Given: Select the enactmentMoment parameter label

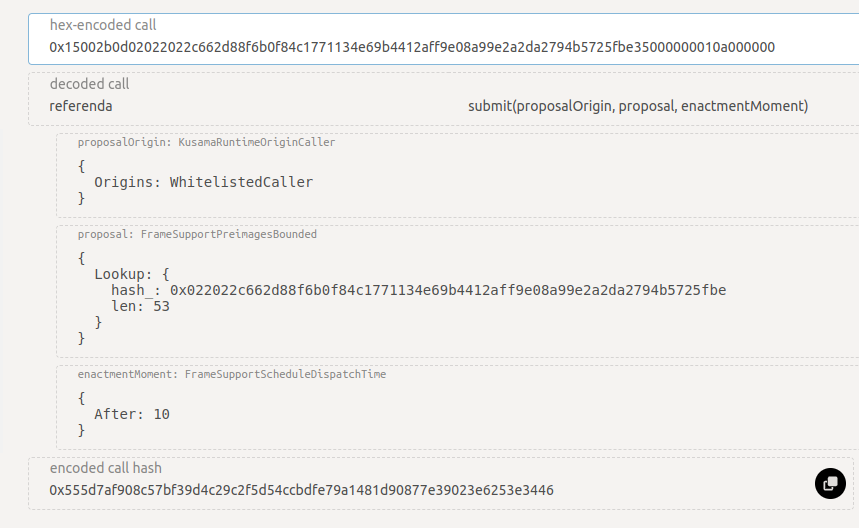Looking at the screenshot, I should 127,375.
